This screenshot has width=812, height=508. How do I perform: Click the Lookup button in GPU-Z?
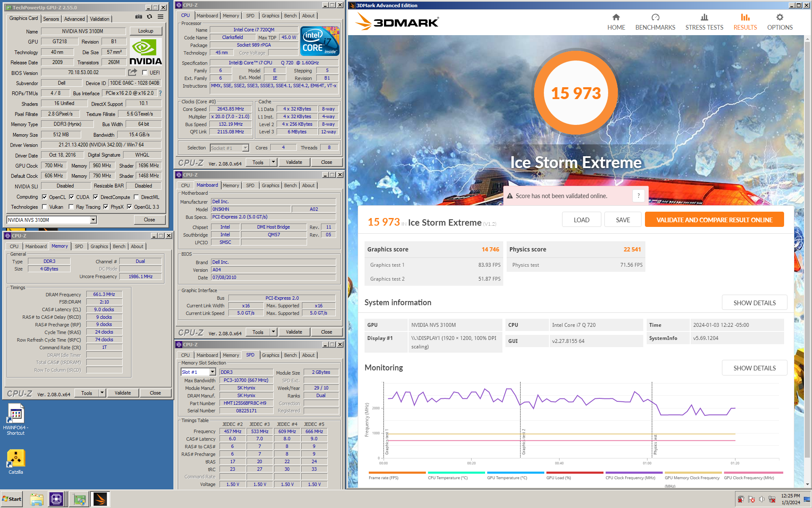[x=145, y=31]
